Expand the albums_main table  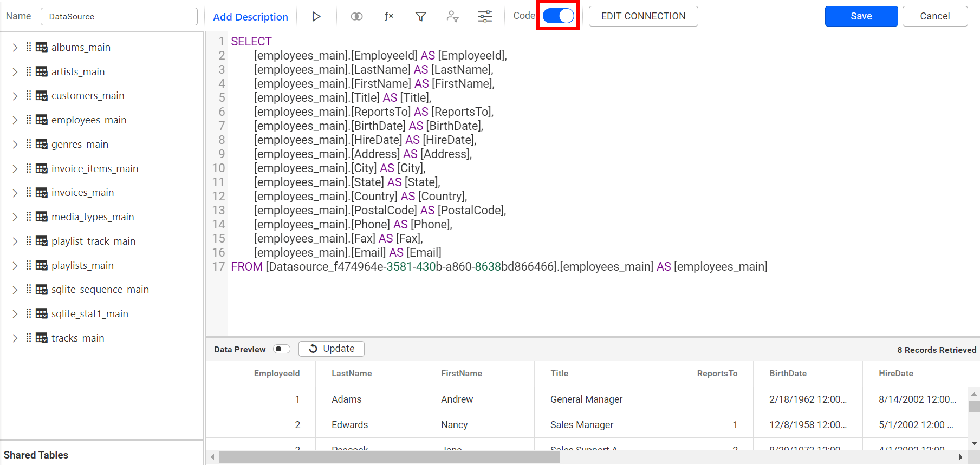[15, 48]
